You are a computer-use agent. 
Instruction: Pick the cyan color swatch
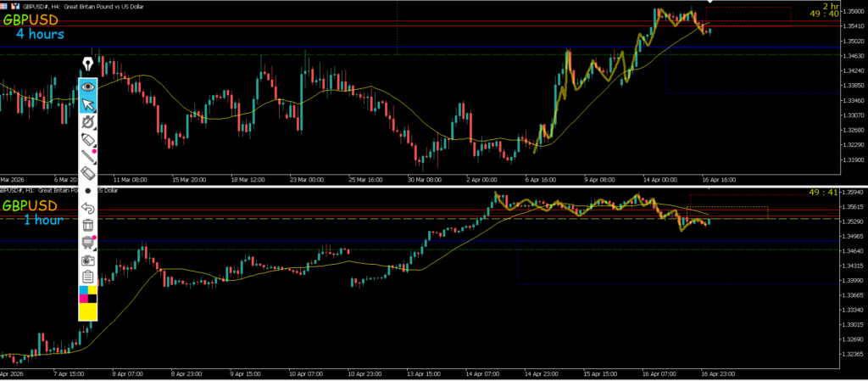click(83, 289)
